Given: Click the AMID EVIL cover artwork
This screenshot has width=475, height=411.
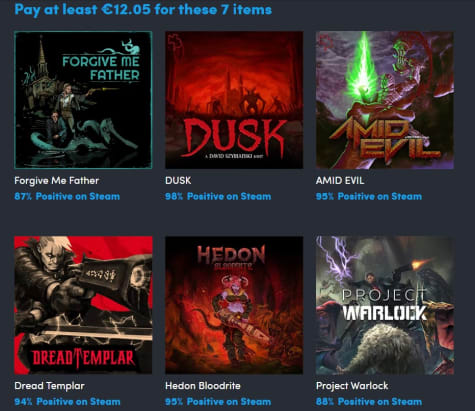Looking at the screenshot, I should pyautogui.click(x=385, y=100).
